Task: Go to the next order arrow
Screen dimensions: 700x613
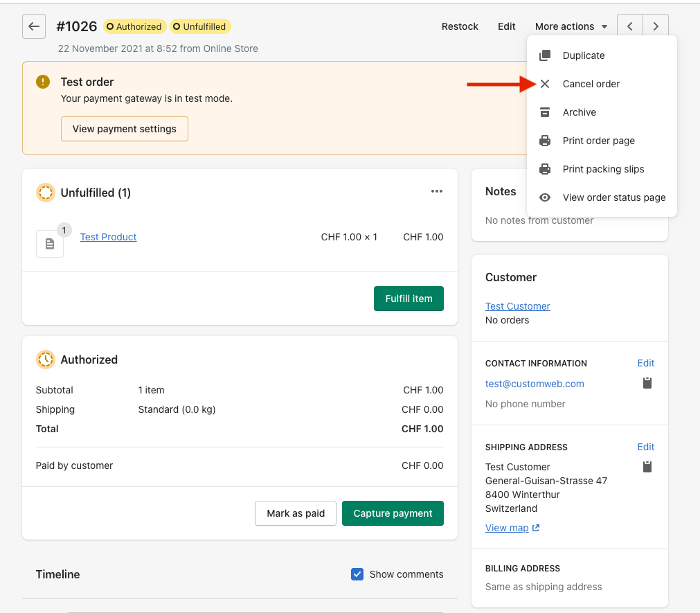Action: [x=656, y=26]
